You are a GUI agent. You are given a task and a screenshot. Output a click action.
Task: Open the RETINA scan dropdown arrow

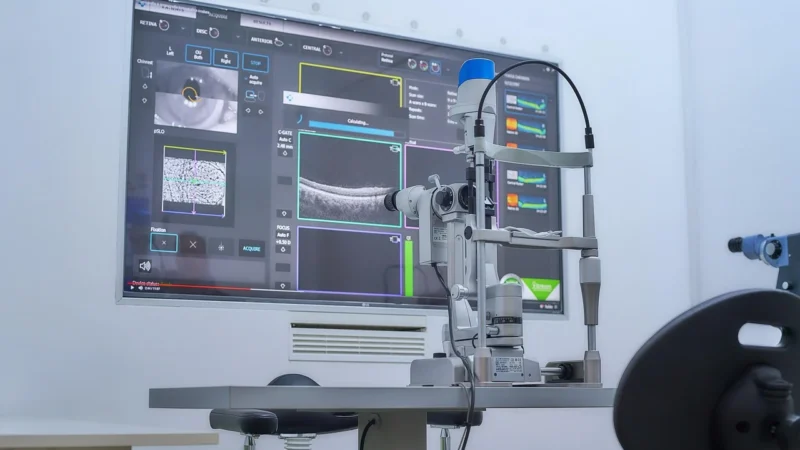183,28
